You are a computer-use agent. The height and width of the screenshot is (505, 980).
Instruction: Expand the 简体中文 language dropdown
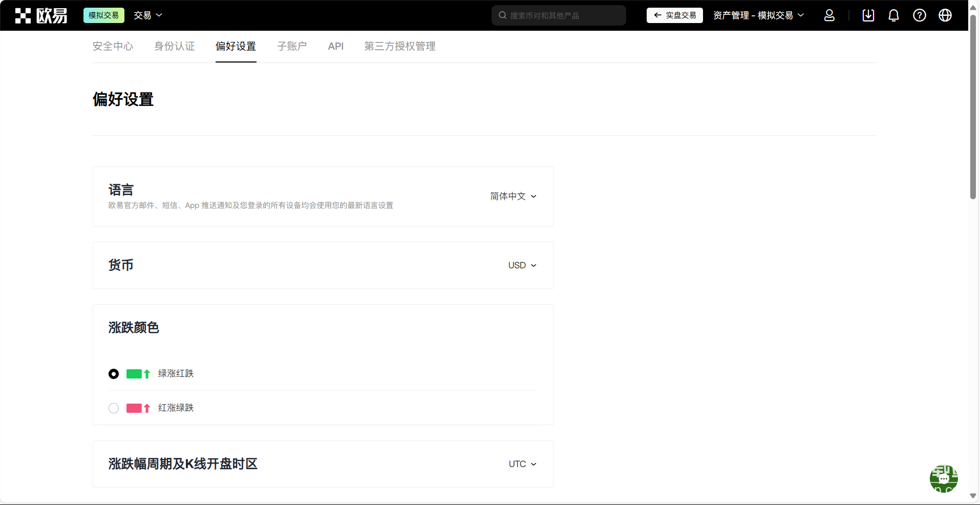tap(513, 196)
